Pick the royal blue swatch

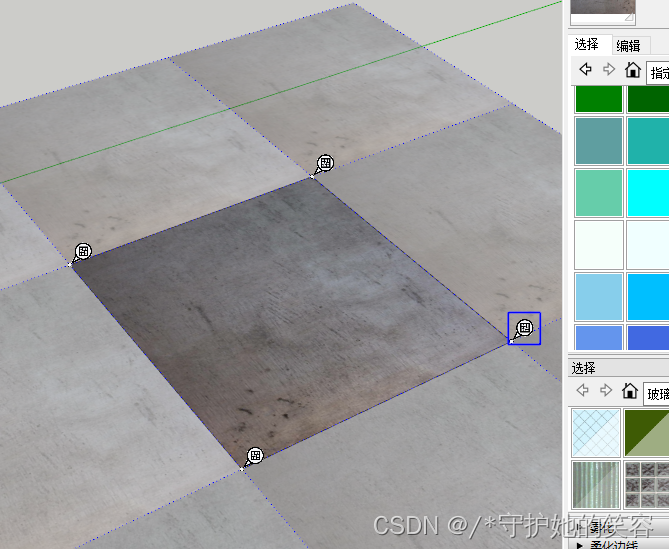click(648, 337)
